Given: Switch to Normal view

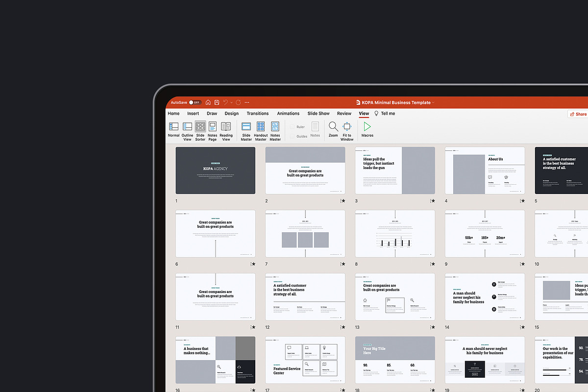Looking at the screenshot, I should point(173,130).
